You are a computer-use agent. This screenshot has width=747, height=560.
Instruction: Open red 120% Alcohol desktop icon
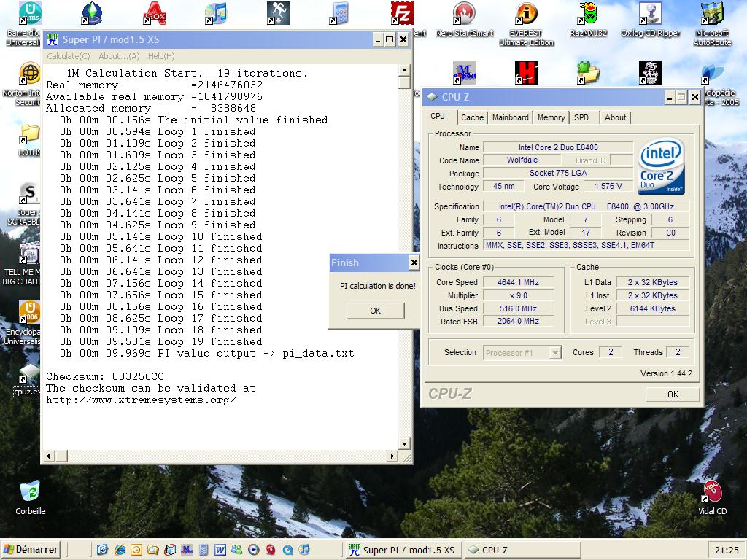pyautogui.click(x=155, y=13)
